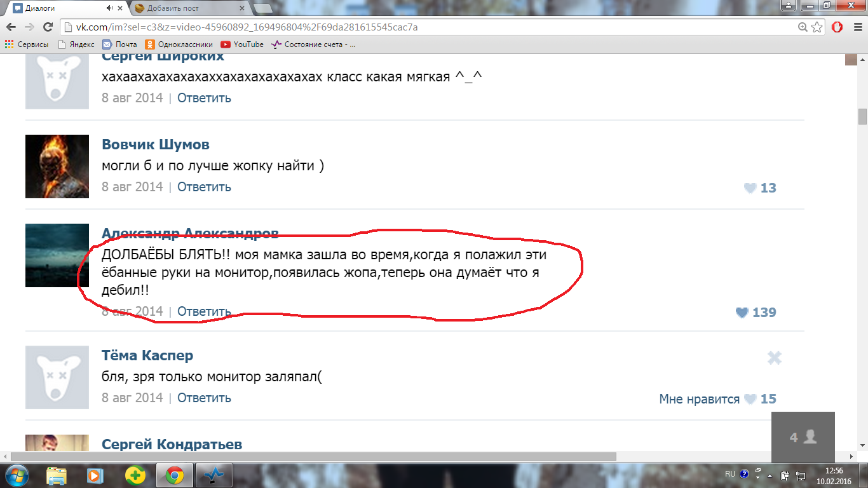This screenshot has height=488, width=868.
Task: Reply to Сергей Широких via Ответить
Action: click(x=204, y=98)
